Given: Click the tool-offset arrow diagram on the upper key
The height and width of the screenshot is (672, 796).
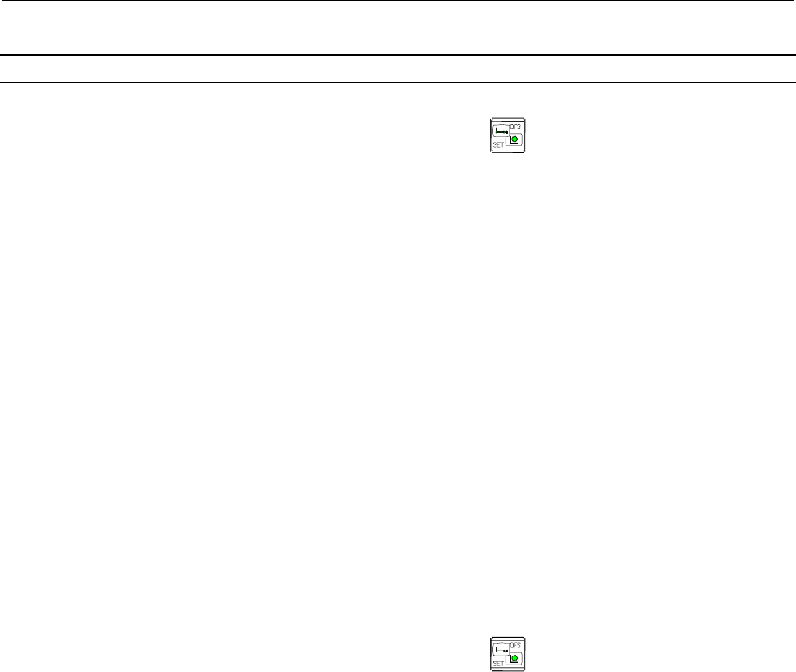Looking at the screenshot, I should click(501, 130).
